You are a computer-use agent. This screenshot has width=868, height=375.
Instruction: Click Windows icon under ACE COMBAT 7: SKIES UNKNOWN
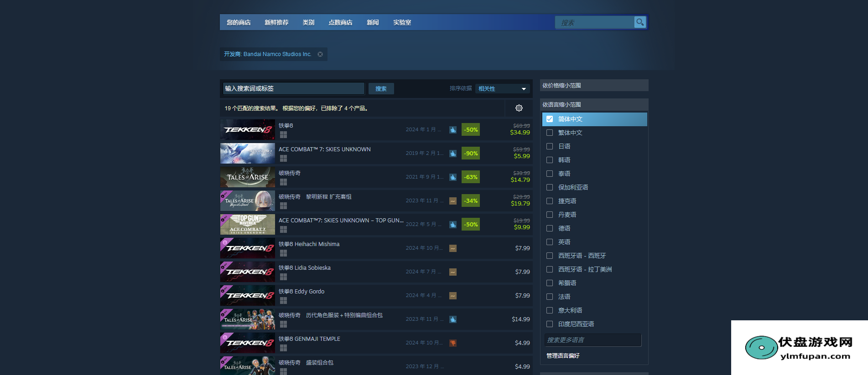click(283, 158)
